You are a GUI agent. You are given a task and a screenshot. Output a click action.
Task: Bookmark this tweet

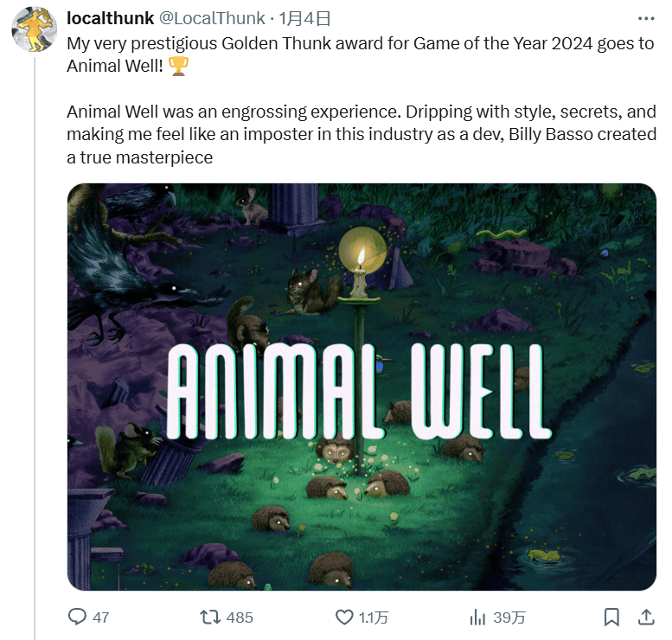[611, 618]
